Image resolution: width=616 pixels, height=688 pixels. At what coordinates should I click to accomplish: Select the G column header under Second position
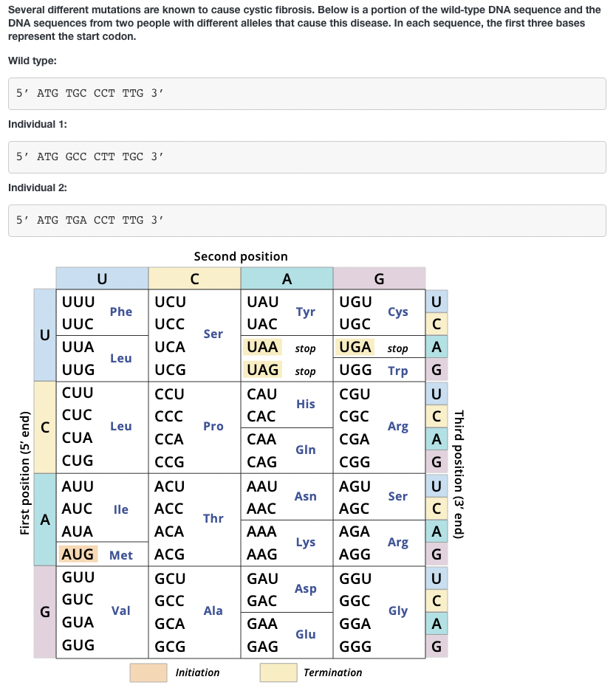379,278
